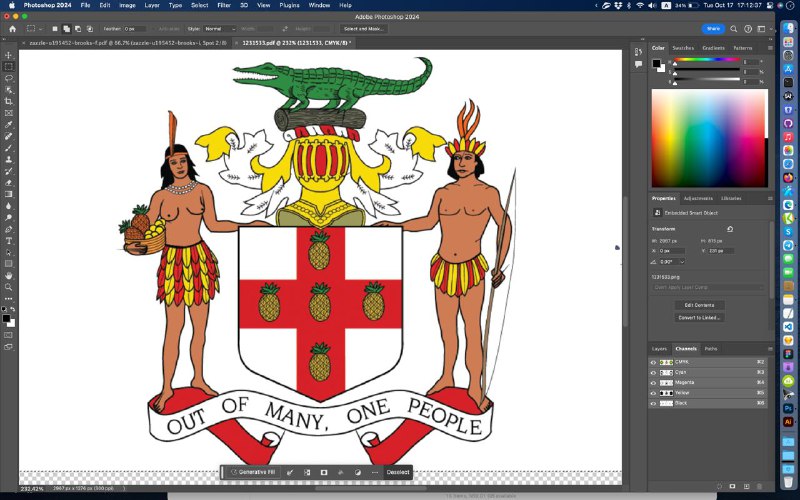Reset transform in Properties panel
This screenshot has height=500, width=800.
(x=730, y=229)
